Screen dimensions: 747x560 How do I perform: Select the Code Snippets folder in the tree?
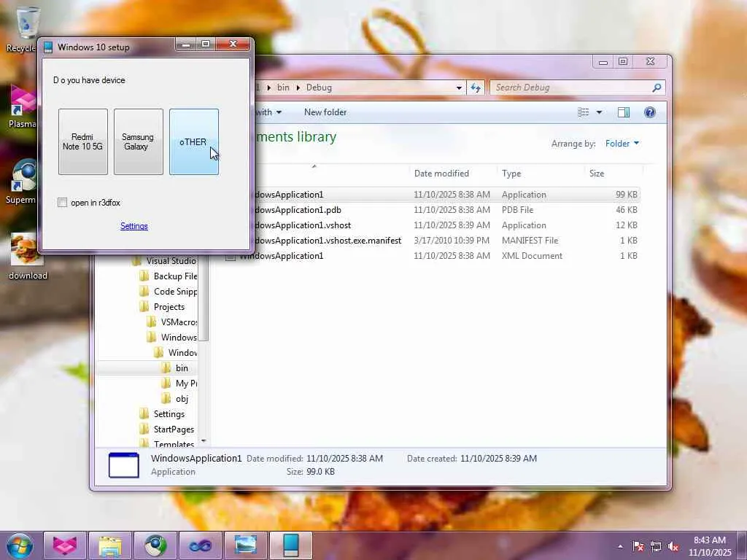click(169, 292)
